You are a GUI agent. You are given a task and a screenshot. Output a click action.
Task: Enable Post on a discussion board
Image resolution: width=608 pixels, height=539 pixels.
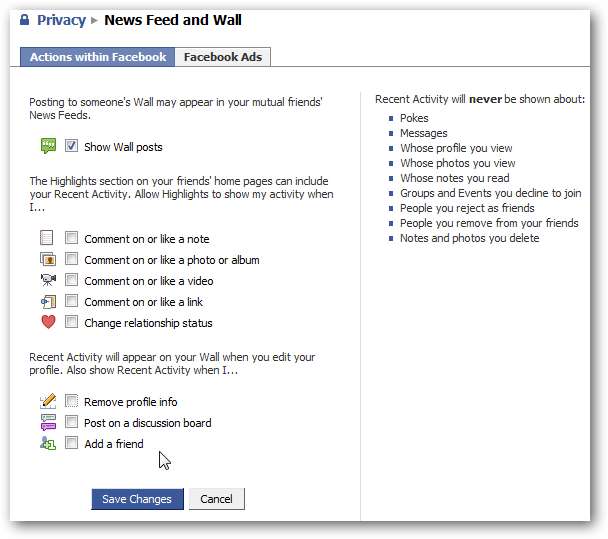coord(72,422)
